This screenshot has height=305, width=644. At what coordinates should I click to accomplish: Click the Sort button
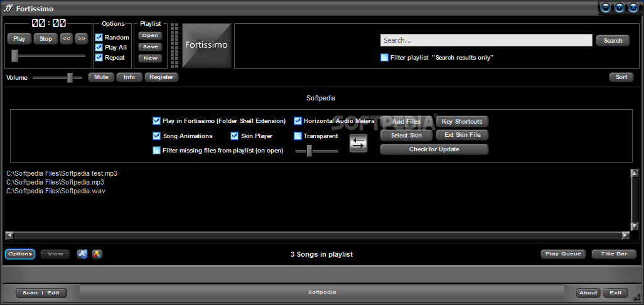[621, 77]
